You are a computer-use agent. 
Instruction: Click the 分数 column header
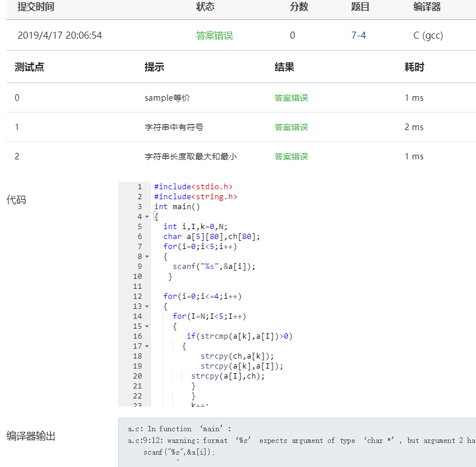pos(299,6)
